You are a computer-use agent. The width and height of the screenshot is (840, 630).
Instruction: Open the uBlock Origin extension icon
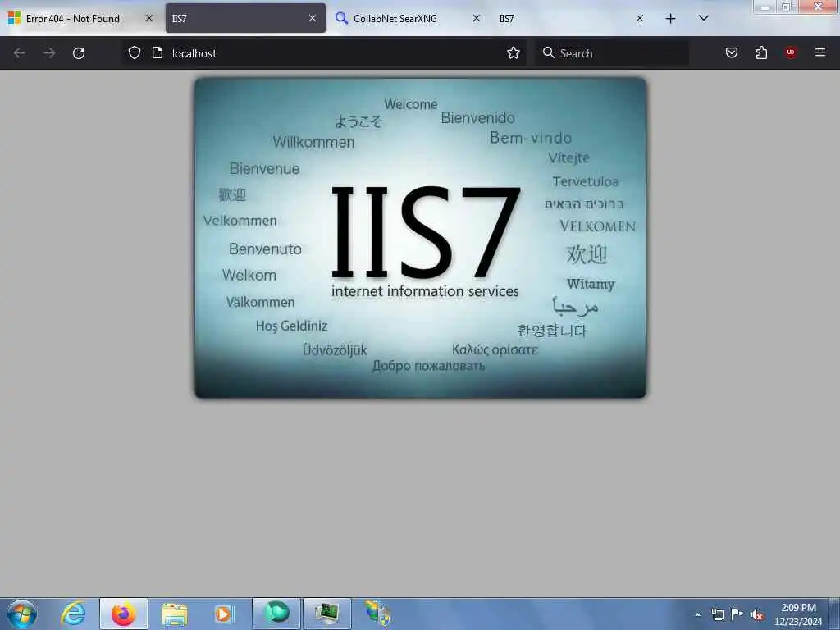[x=791, y=52]
